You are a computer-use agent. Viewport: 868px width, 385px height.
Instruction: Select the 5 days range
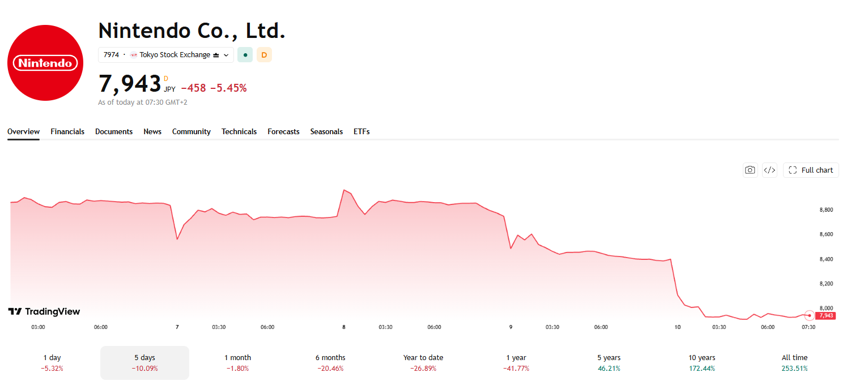[144, 363]
